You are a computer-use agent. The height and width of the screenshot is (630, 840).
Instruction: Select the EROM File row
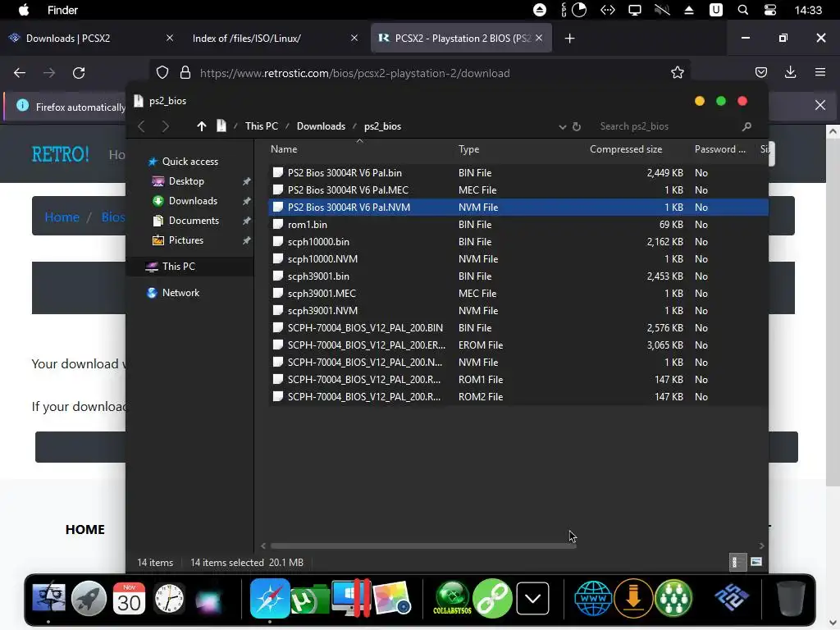click(518, 345)
